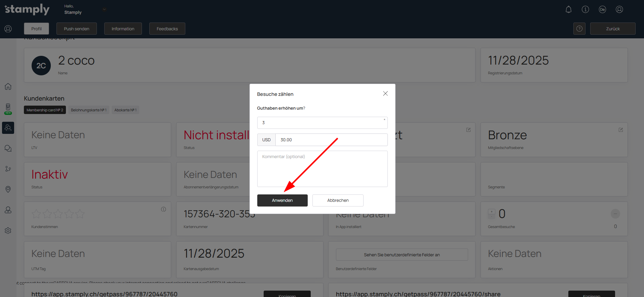Viewport: 644px width, 297px height.
Task: Click the help question mark icon
Action: pos(579,29)
